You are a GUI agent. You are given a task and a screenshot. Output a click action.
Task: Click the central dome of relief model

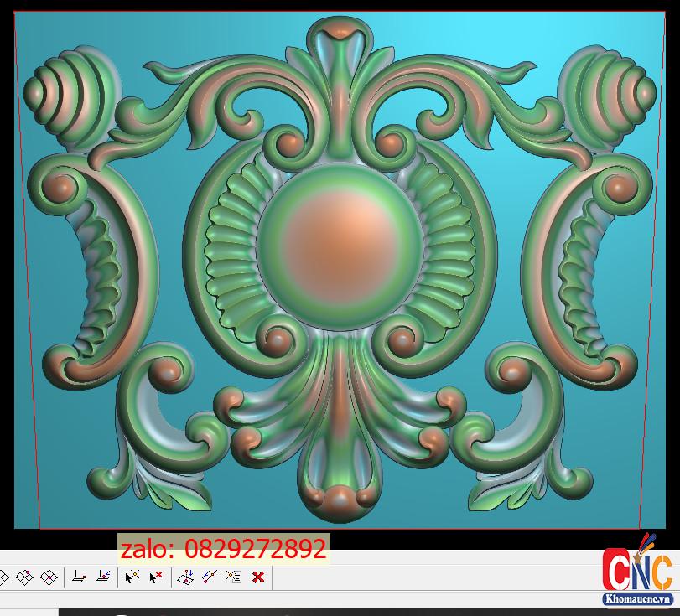coord(340,247)
